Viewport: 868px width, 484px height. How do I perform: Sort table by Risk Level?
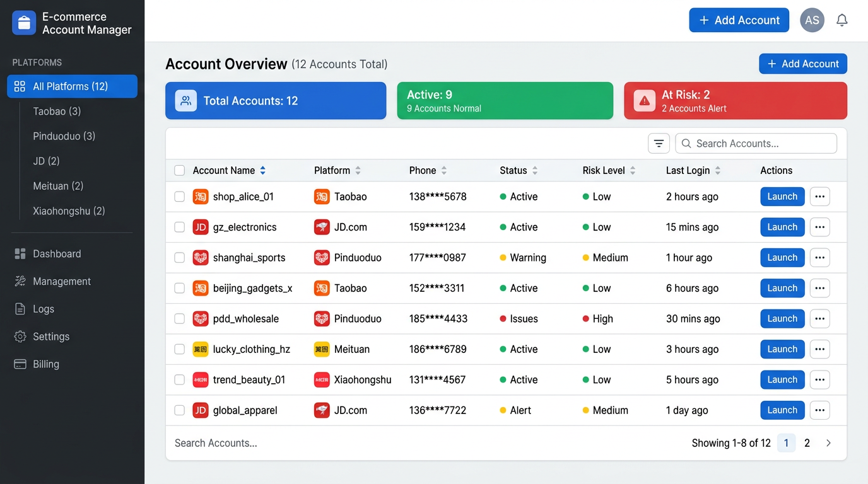point(633,171)
